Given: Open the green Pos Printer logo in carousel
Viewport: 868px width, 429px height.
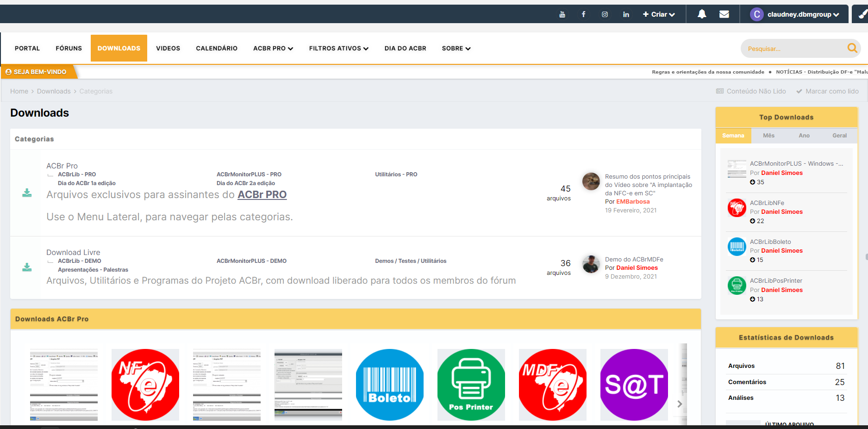Looking at the screenshot, I should coord(471,385).
